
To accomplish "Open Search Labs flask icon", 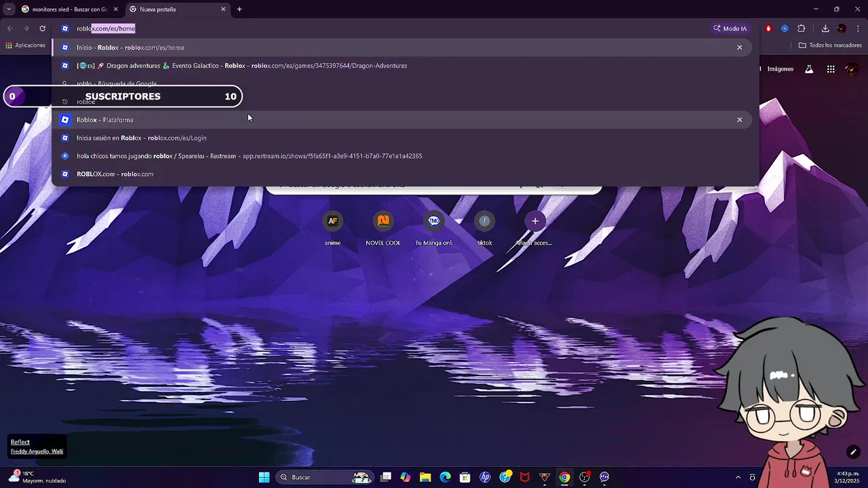I will coord(809,69).
